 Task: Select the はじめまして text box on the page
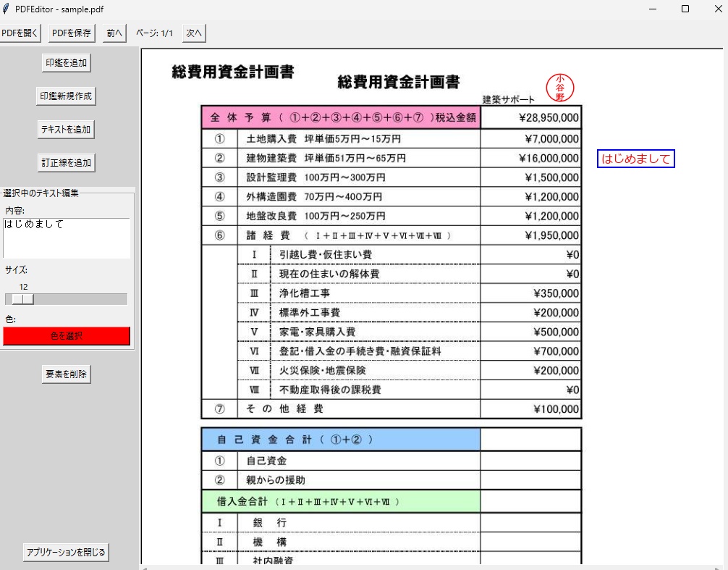tap(635, 159)
